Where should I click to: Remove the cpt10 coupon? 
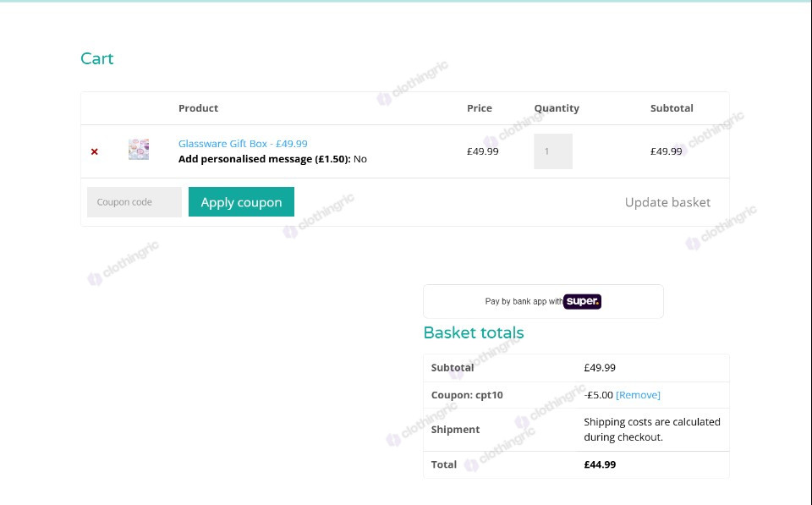[638, 395]
